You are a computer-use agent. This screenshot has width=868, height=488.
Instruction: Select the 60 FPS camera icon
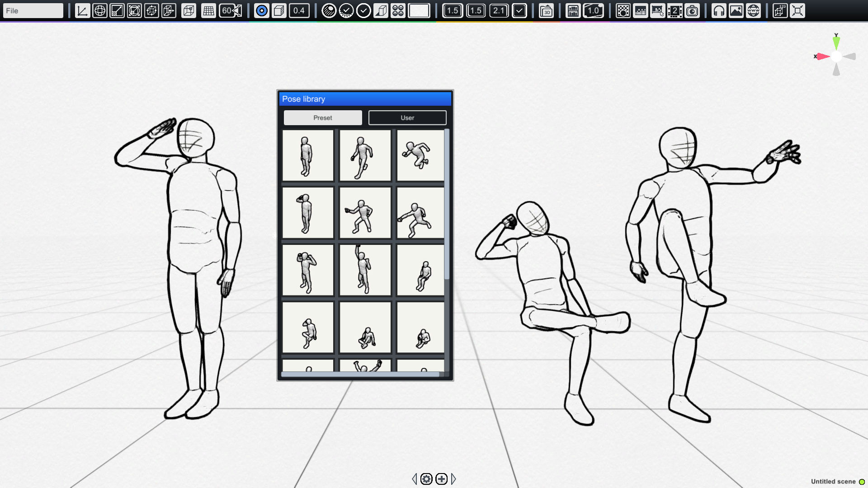pos(231,11)
